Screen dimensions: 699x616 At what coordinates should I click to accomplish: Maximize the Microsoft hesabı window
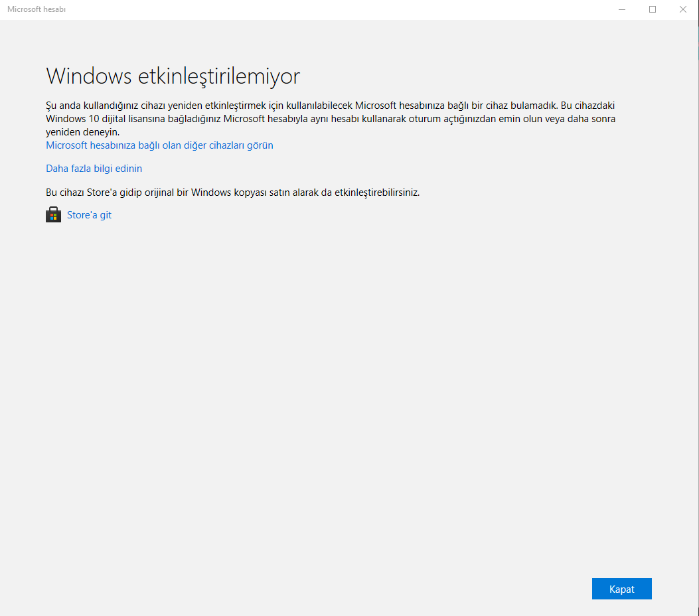[x=652, y=9]
